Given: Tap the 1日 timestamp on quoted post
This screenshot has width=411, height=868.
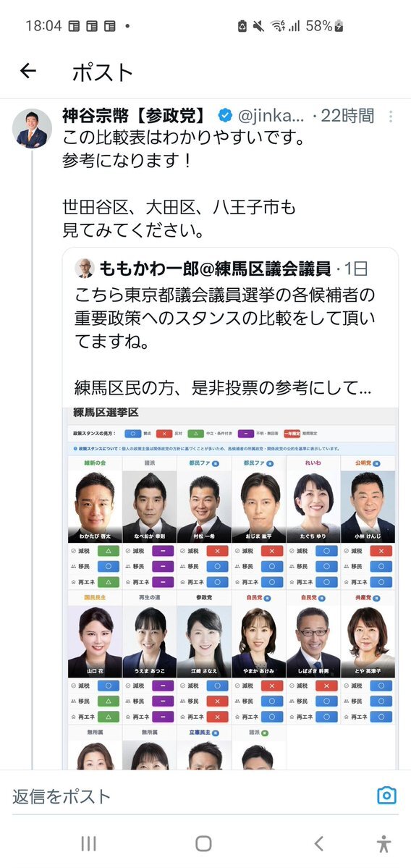Looking at the screenshot, I should point(356,269).
